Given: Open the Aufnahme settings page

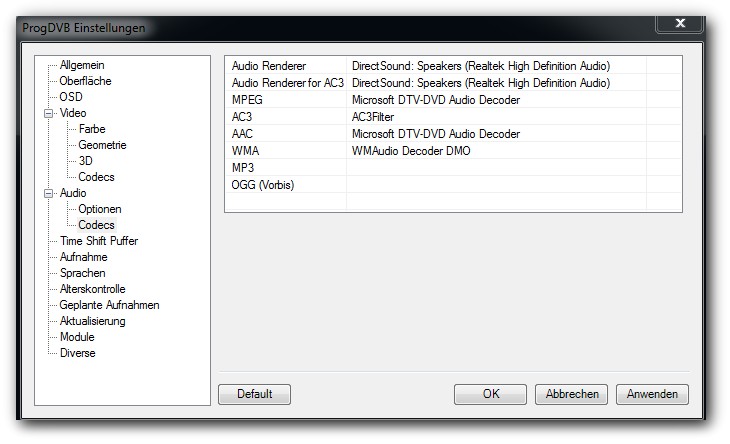Looking at the screenshot, I should (83, 257).
